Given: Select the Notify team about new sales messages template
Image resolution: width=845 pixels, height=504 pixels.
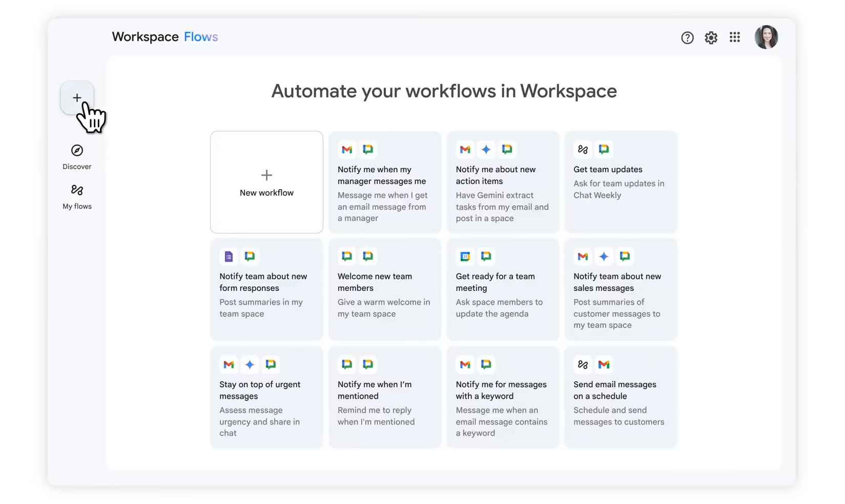Looking at the screenshot, I should click(x=621, y=289).
